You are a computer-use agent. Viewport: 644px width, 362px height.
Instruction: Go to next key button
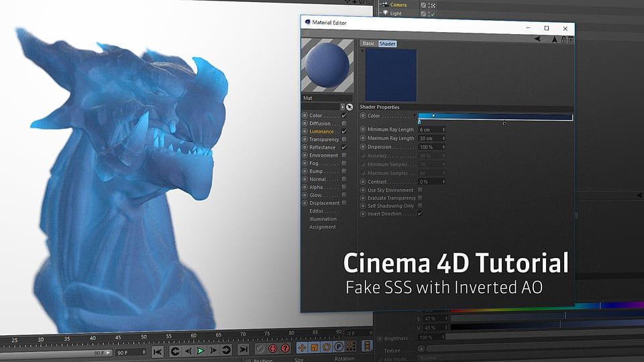[x=226, y=350]
